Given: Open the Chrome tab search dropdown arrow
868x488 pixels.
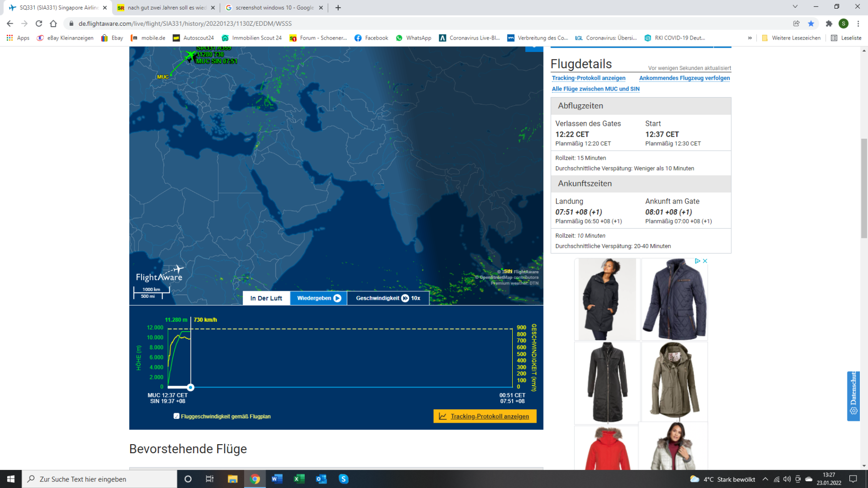Looking at the screenshot, I should tap(795, 7).
